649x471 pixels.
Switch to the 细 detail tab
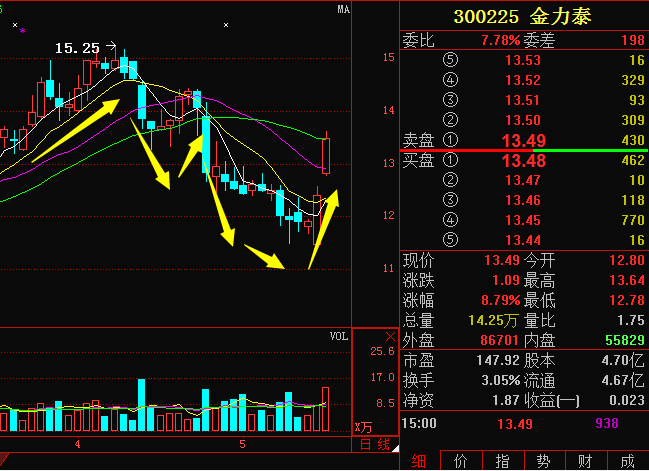point(419,461)
